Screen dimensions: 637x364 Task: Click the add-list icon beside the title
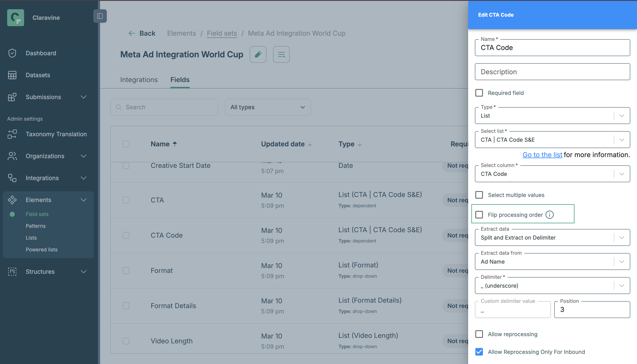click(281, 54)
